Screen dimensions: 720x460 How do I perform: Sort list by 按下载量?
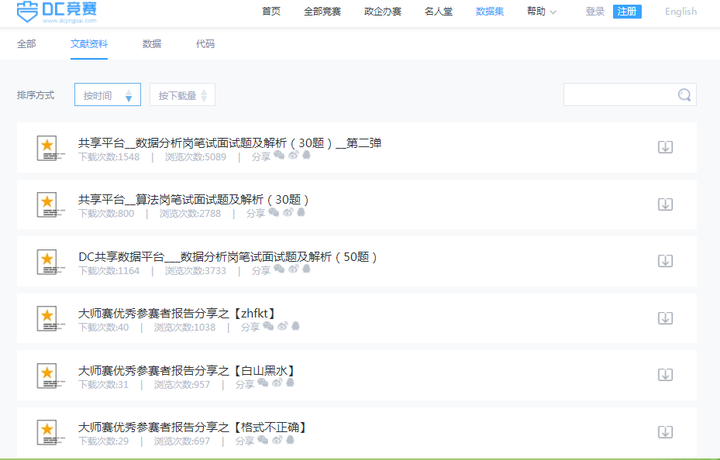182,95
